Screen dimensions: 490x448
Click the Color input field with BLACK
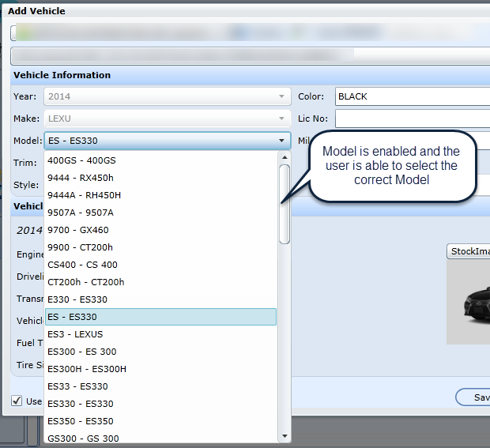pos(411,96)
